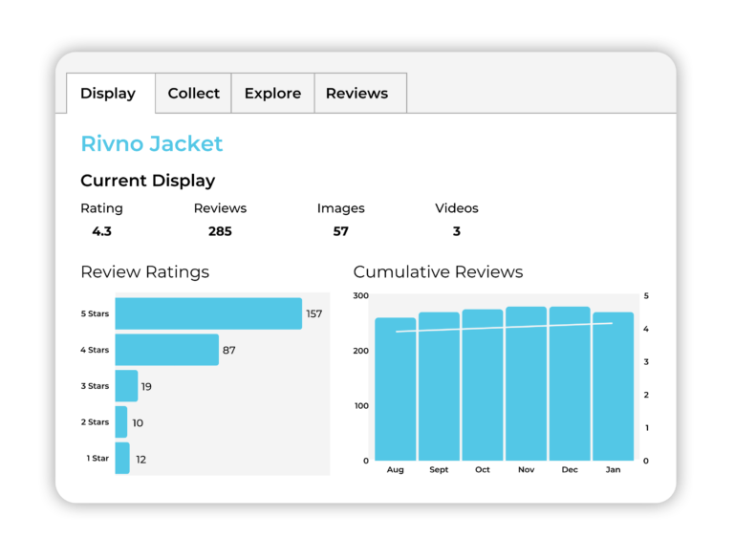Click the Dec cumulative reviews bar
Image resolution: width=734 pixels, height=560 pixels.
point(570,387)
